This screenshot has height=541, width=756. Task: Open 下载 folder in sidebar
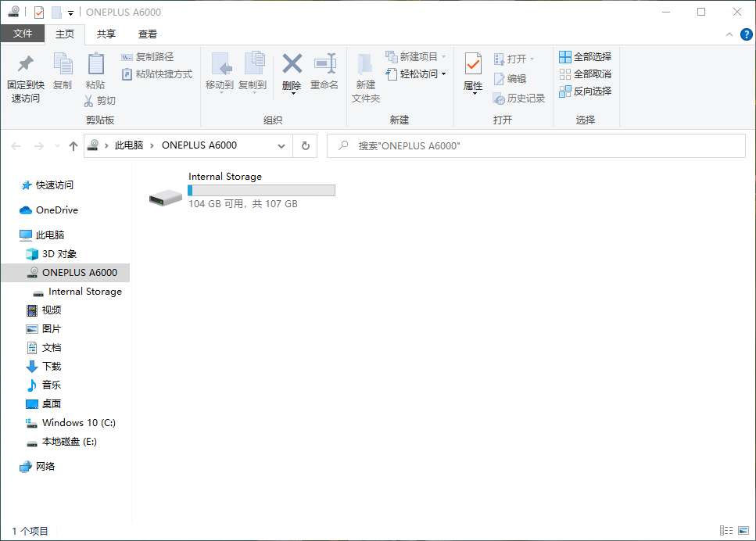[x=44, y=367]
